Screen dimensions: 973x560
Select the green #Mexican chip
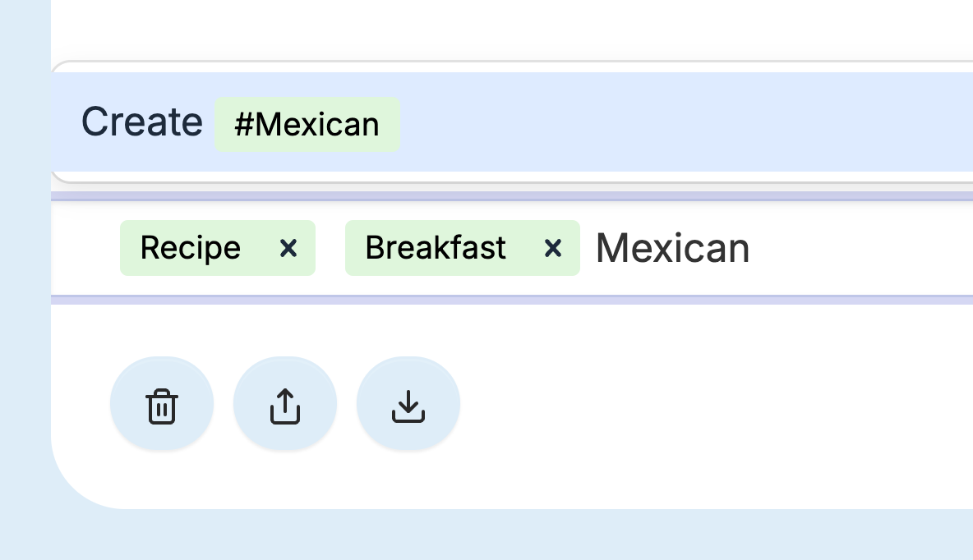[x=307, y=124]
